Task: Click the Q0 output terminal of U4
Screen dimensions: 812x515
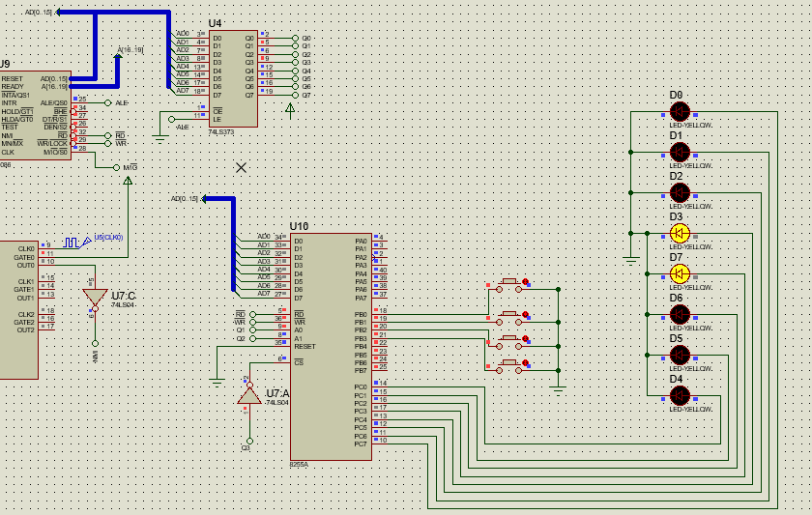Action: [295, 39]
